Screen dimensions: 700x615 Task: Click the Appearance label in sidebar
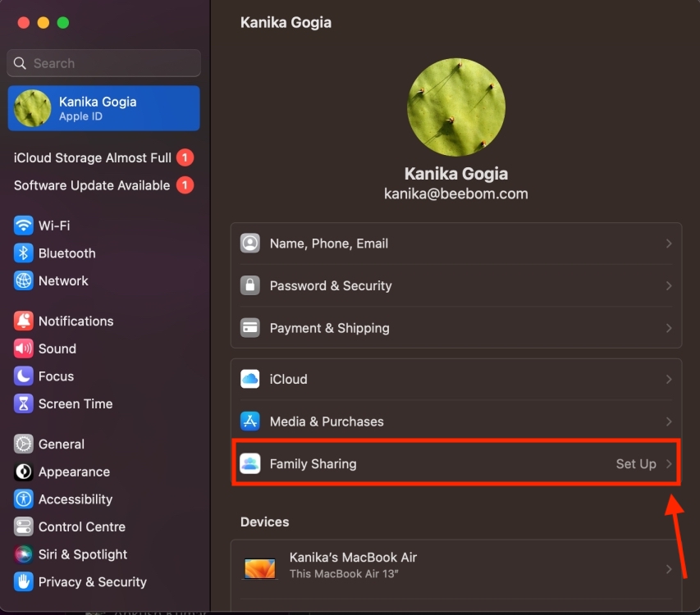point(74,471)
